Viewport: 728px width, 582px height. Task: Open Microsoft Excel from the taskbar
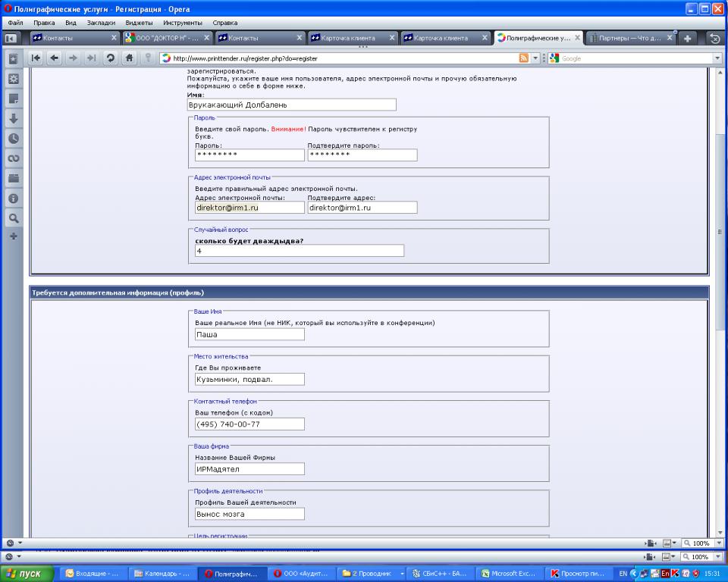pos(507,574)
